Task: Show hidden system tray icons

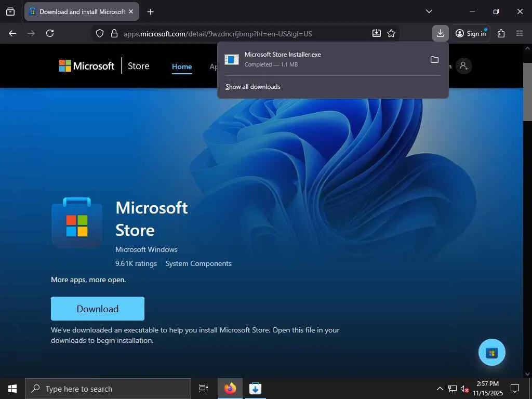Action: click(440, 389)
